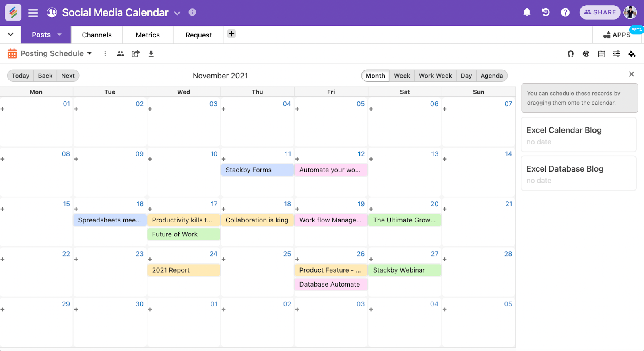Click the share view export icon
The height and width of the screenshot is (351, 644).
136,54
